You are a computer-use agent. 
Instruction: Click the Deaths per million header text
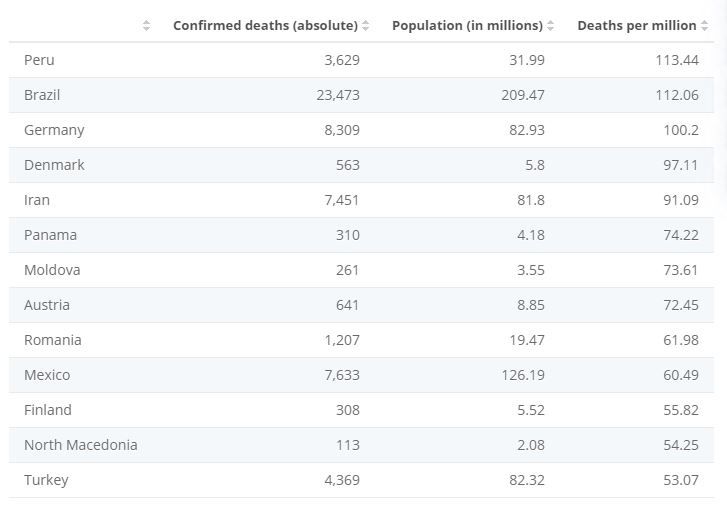tap(636, 26)
